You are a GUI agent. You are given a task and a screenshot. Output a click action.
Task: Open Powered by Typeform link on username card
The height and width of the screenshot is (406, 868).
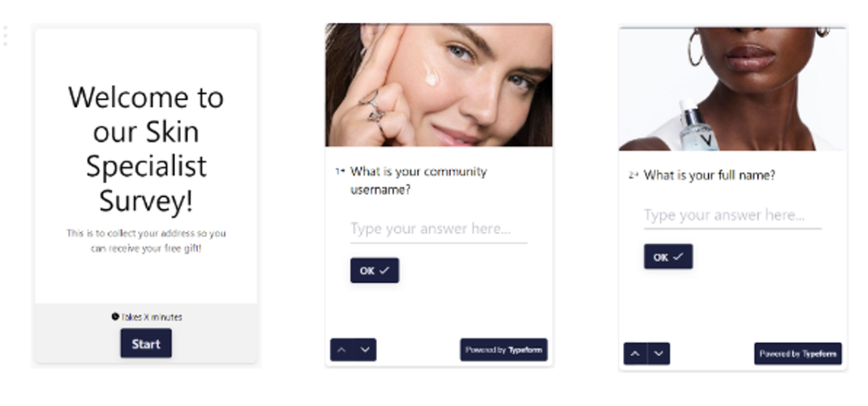coord(503,350)
